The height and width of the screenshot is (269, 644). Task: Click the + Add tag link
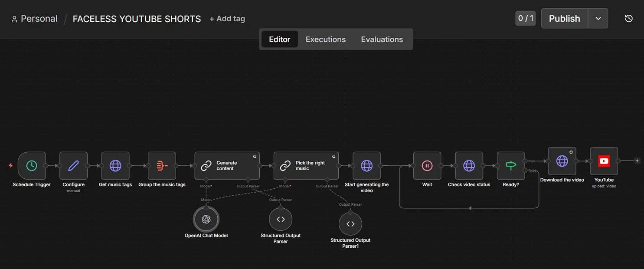click(x=227, y=19)
